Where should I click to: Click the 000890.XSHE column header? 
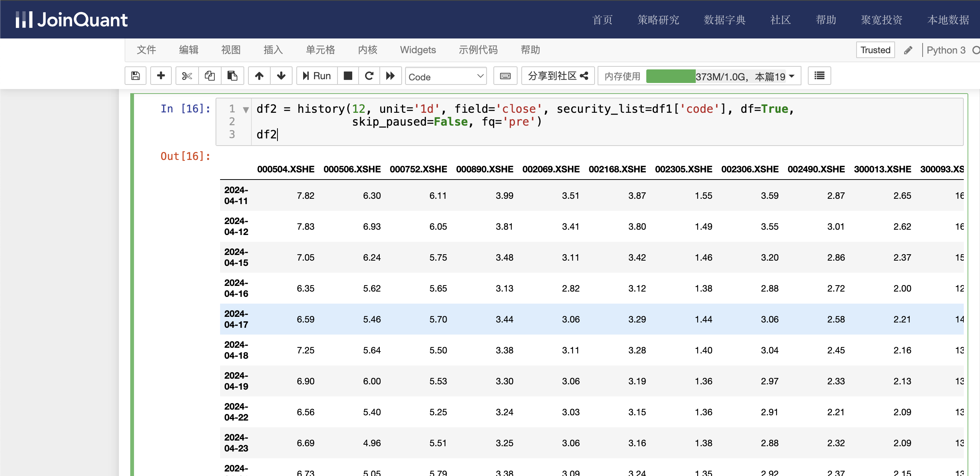pos(485,169)
